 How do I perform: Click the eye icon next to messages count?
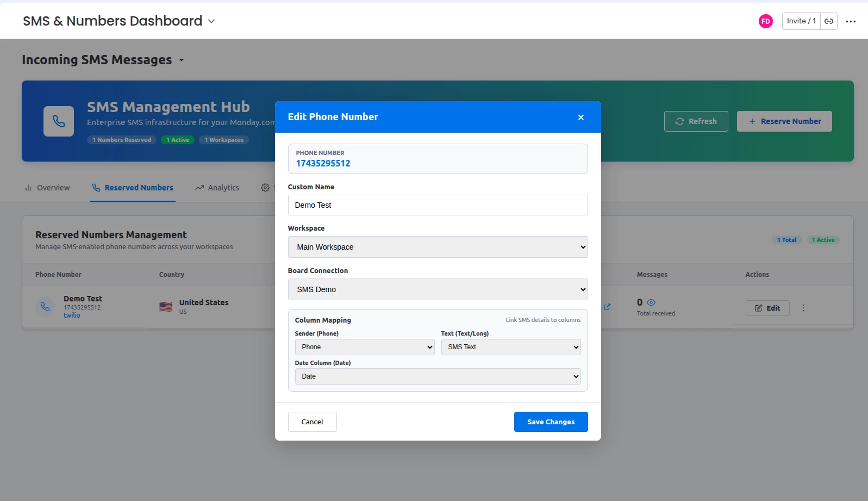[651, 302]
